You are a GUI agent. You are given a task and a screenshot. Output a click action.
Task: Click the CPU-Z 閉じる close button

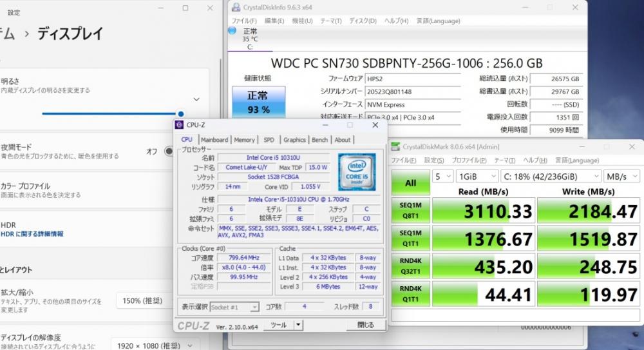tap(366, 325)
